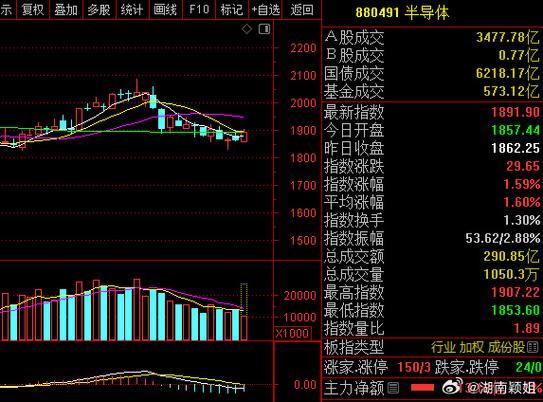Select the 复权 toolbar item
Screen dimensions: 543x402
(33, 9)
